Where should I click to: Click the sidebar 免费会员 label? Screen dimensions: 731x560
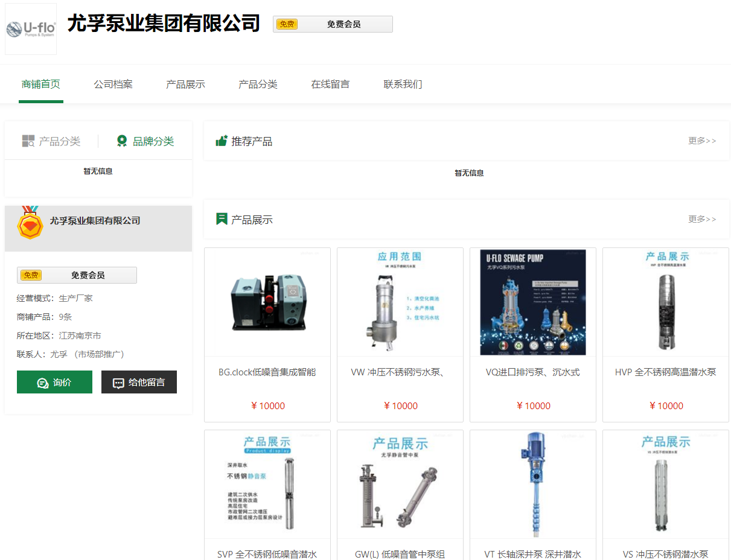[88, 275]
